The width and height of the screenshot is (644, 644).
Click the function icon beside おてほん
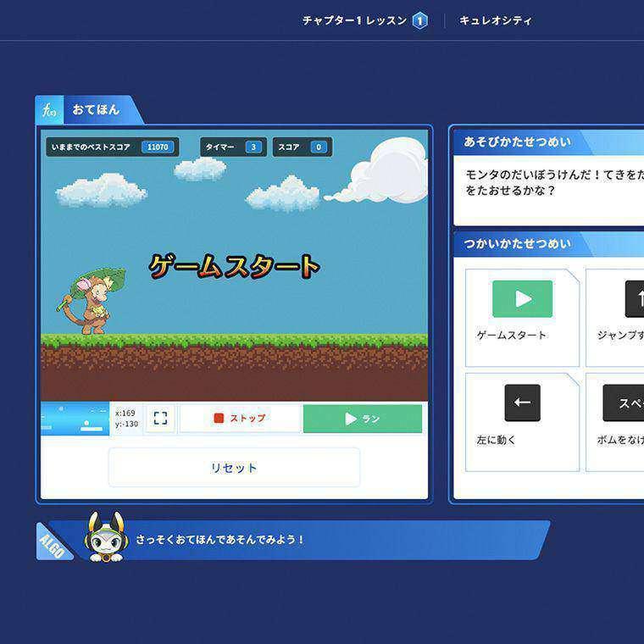click(x=49, y=110)
